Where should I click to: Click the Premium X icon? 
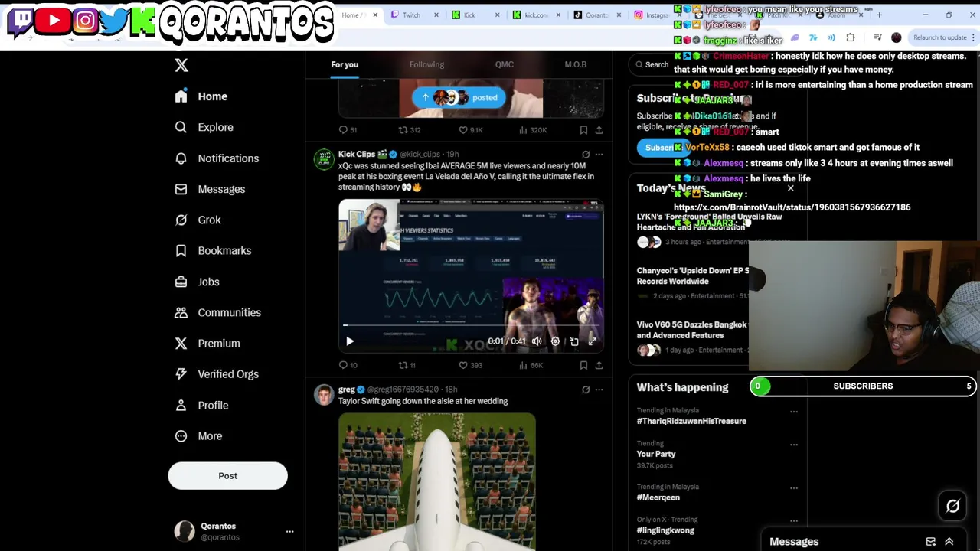(x=181, y=343)
